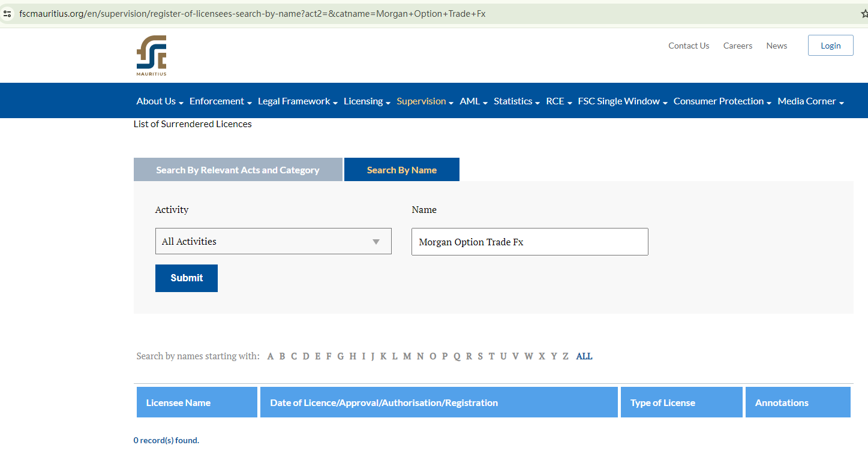Click the '0 record(s) found.' message
This screenshot has height=469, width=868.
(166, 440)
